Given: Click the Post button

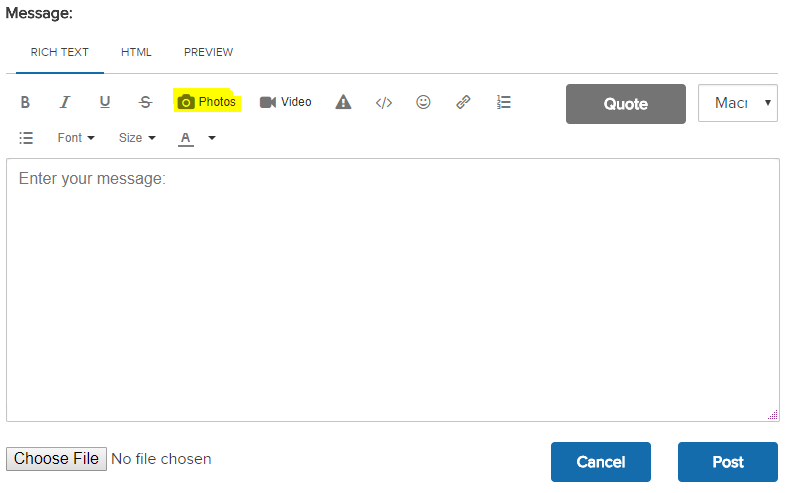Looking at the screenshot, I should pyautogui.click(x=727, y=462).
